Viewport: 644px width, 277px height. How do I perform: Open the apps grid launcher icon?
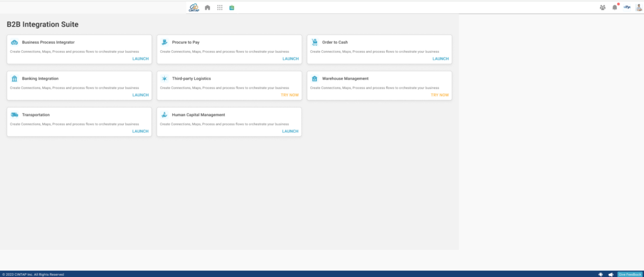219,8
